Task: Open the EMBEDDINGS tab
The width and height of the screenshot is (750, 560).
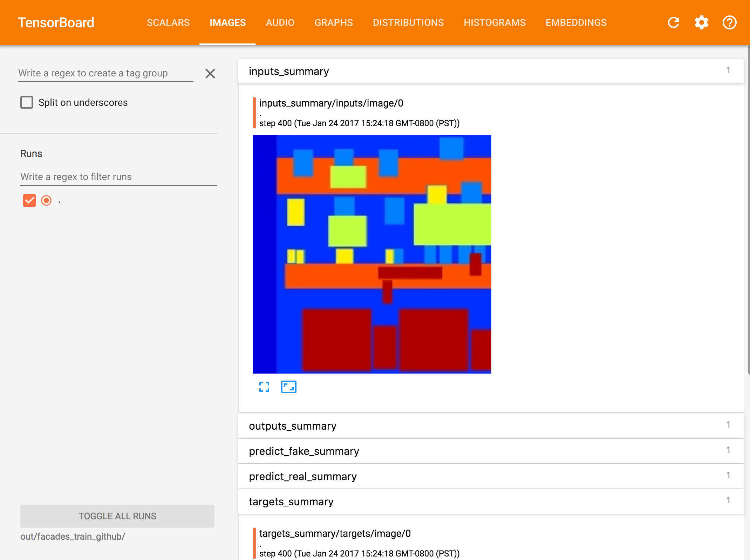Action: [576, 23]
